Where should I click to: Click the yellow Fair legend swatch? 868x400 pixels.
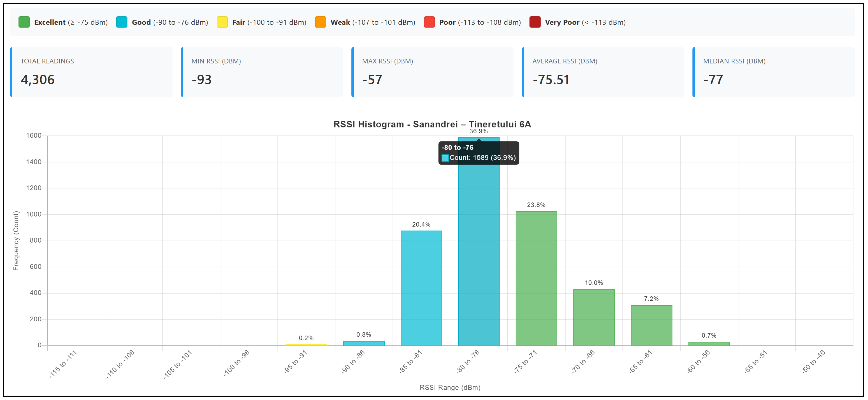(x=222, y=22)
